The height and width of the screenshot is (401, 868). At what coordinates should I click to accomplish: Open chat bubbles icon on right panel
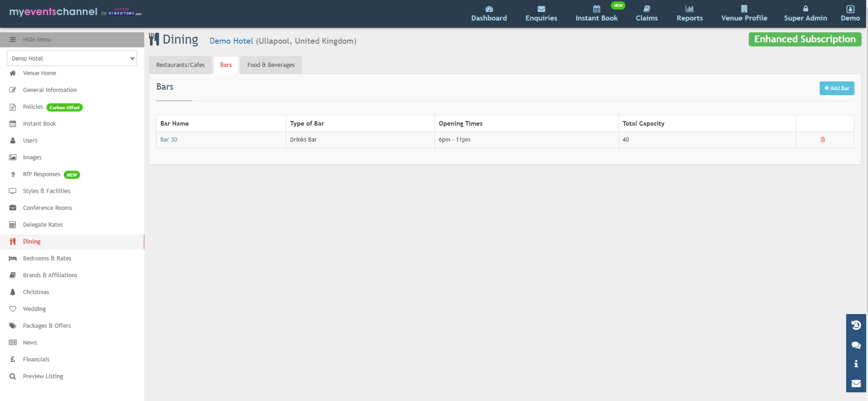point(856,345)
